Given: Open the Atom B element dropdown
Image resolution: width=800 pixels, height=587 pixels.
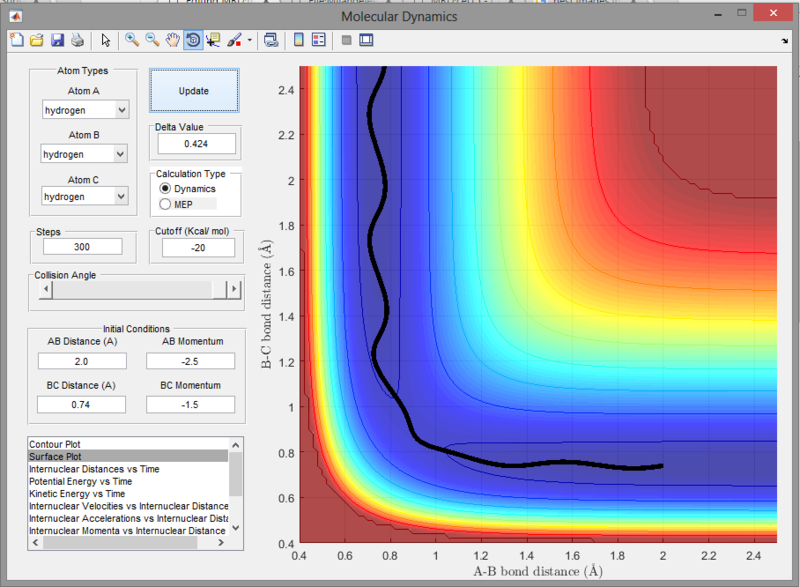Looking at the screenshot, I should click(x=85, y=154).
